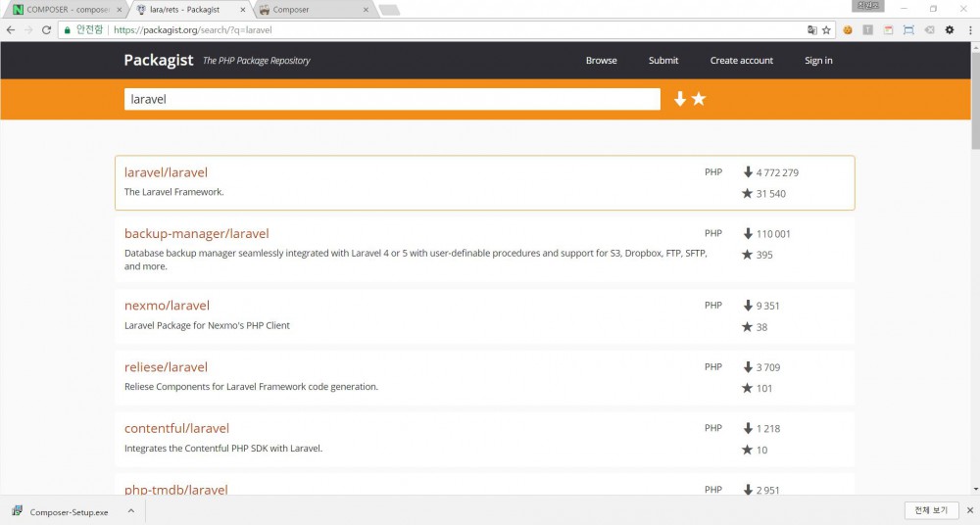Image resolution: width=980 pixels, height=525 pixels.
Task: Open the Composer-Setup.exe download
Action: pyautogui.click(x=69, y=512)
